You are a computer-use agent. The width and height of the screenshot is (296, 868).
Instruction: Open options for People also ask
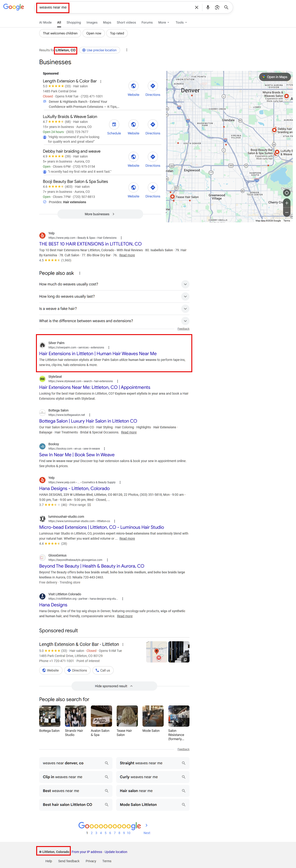point(80,273)
